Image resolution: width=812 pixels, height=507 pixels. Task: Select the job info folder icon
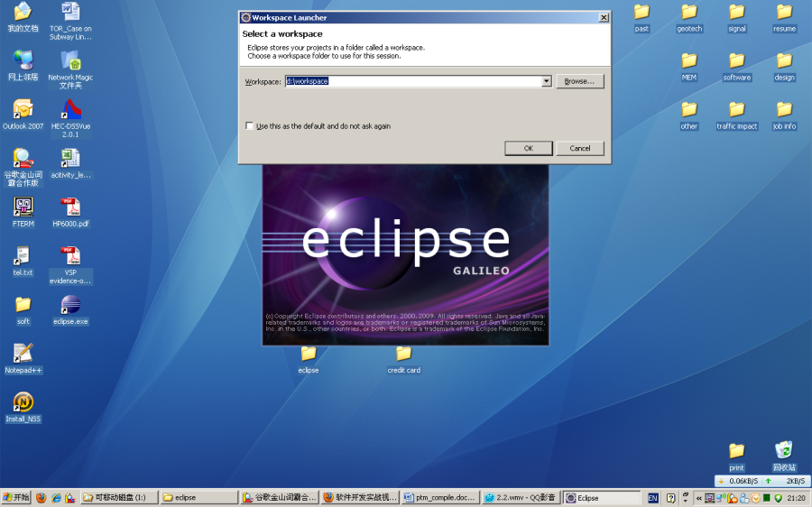(x=784, y=116)
